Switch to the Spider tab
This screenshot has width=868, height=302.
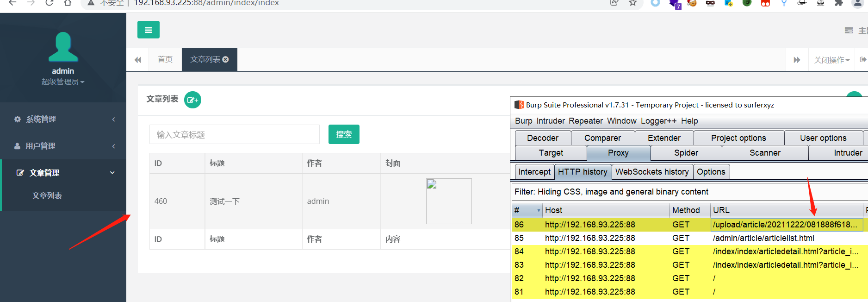pyautogui.click(x=686, y=153)
